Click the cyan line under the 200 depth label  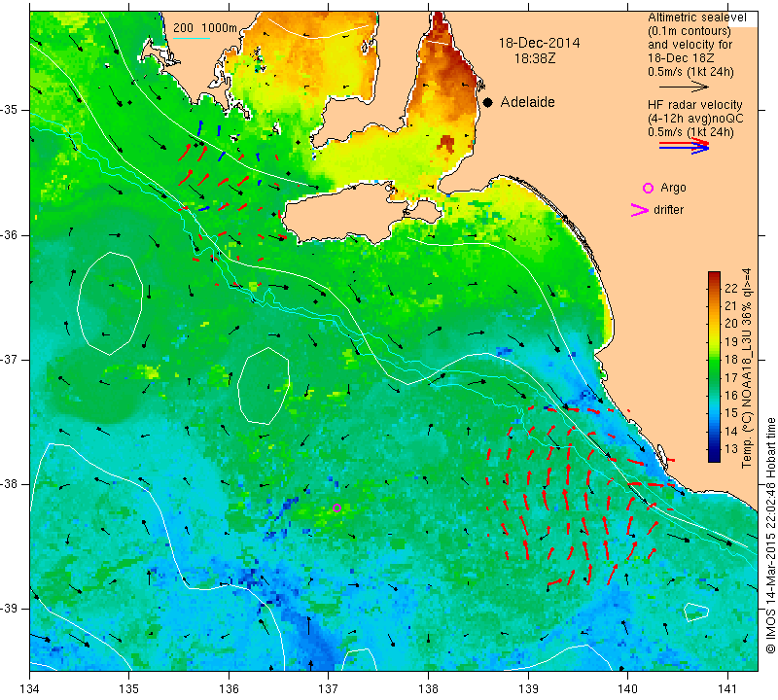(192, 39)
